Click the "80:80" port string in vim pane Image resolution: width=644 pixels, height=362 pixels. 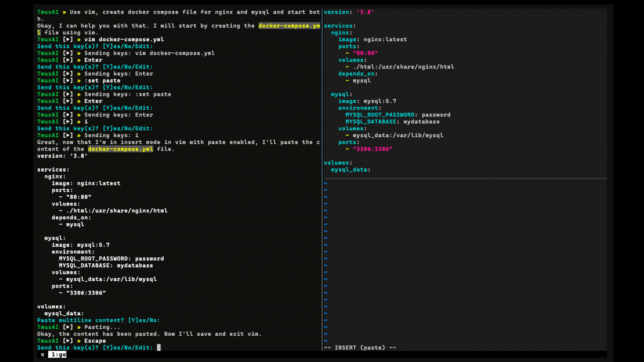pos(365,53)
